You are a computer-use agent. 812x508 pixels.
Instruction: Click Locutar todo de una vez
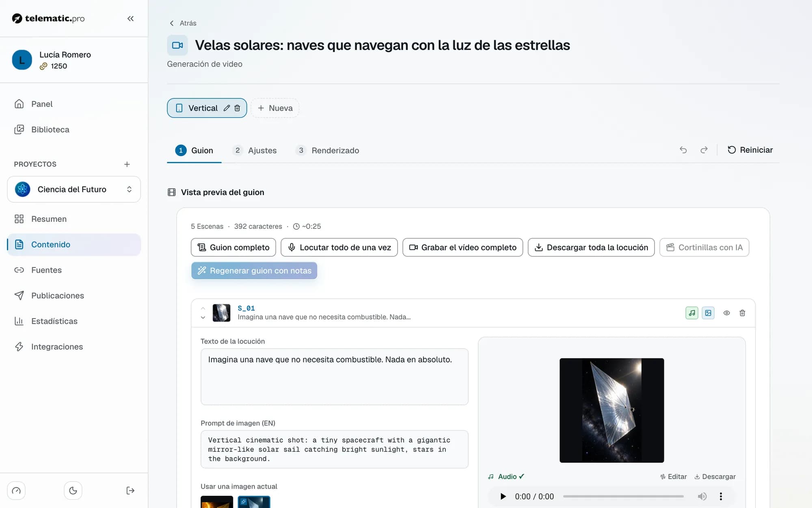pos(339,247)
